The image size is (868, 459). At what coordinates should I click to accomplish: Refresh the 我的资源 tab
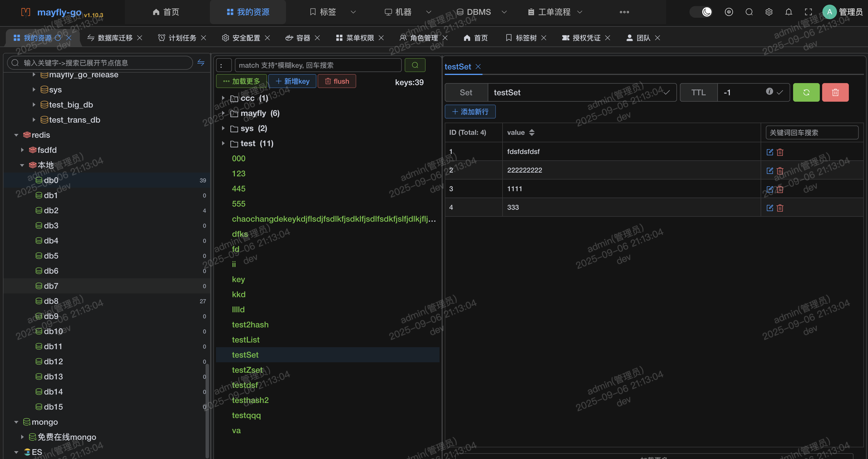[x=58, y=38]
